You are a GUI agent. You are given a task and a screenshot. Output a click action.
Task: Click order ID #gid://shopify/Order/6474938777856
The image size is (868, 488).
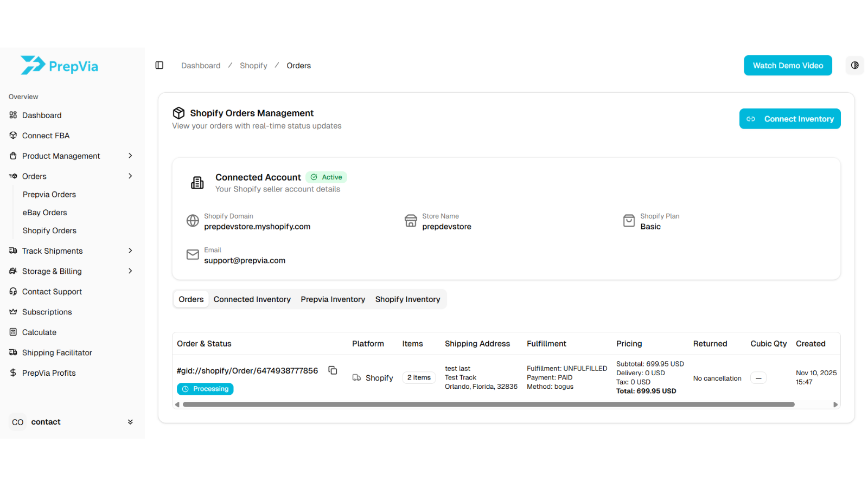pos(247,371)
